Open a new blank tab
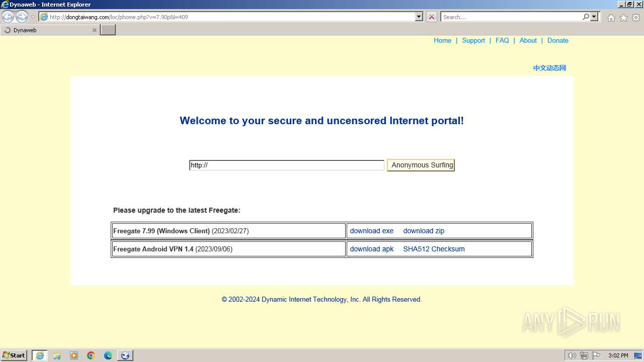The height and width of the screenshot is (362, 644). pyautogui.click(x=108, y=30)
